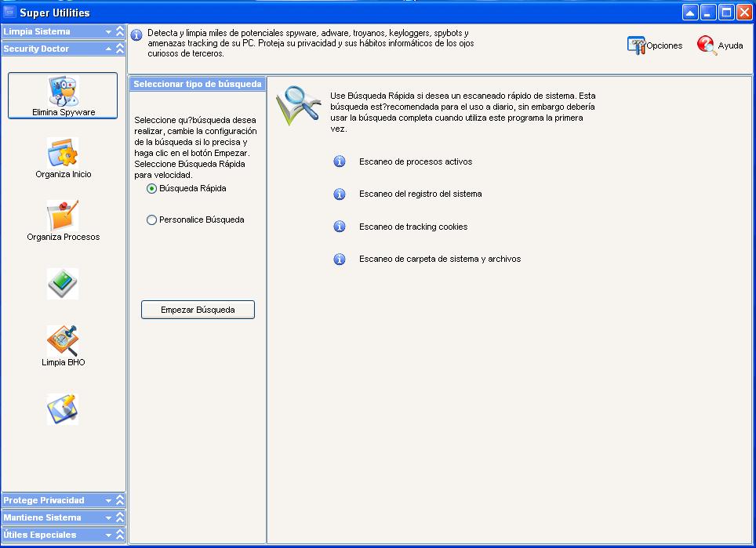Click info icon for Escaneo del registro del sistema
Viewport: 756px width, 548px height.
pyautogui.click(x=340, y=194)
